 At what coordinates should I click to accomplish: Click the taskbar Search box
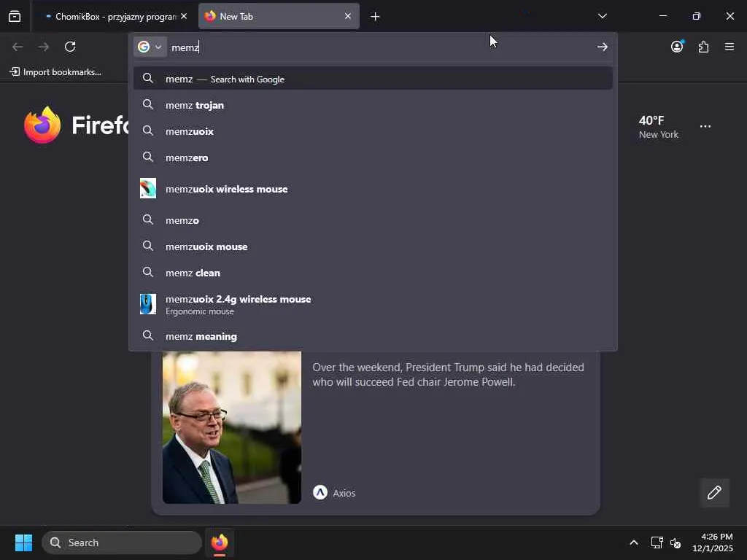122,542
